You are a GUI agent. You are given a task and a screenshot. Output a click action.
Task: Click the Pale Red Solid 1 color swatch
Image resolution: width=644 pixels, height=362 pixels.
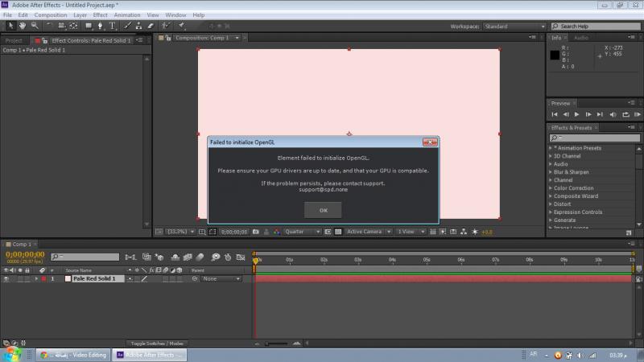tap(68, 278)
